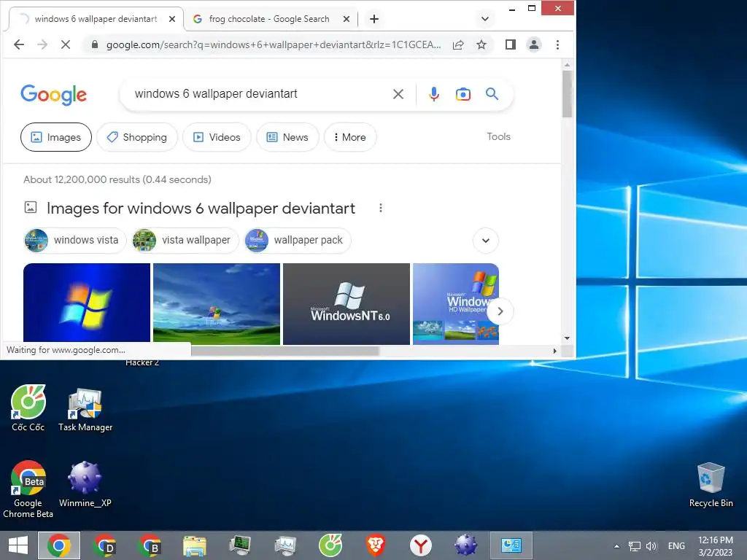This screenshot has height=560, width=747.
Task: Open the Winmine__XP desktop shortcut
Action: (85, 485)
